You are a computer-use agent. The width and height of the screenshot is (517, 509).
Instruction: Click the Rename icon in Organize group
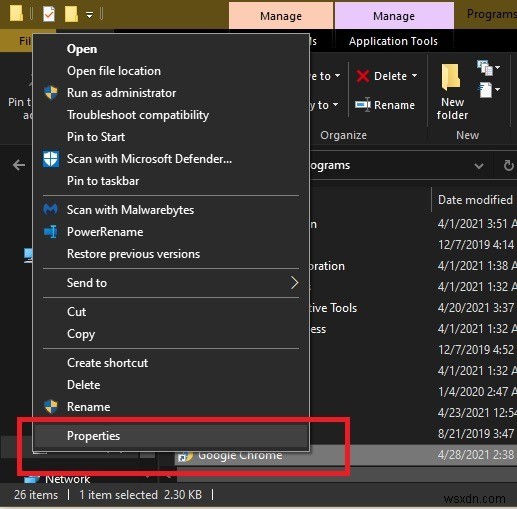[363, 105]
